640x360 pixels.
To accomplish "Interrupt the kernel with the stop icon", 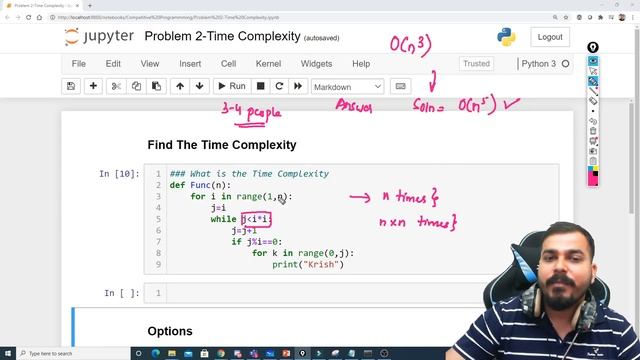I will click(x=260, y=86).
